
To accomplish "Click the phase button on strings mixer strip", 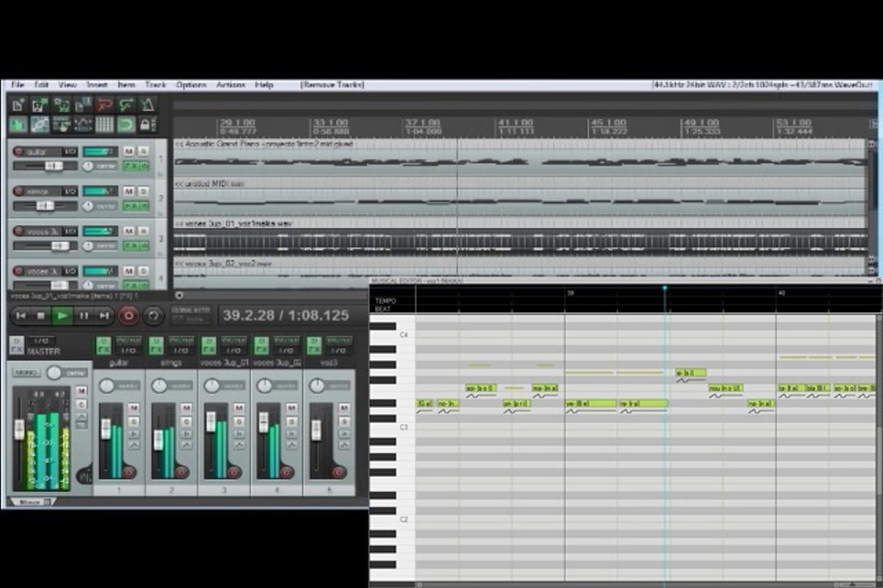I will (186, 434).
